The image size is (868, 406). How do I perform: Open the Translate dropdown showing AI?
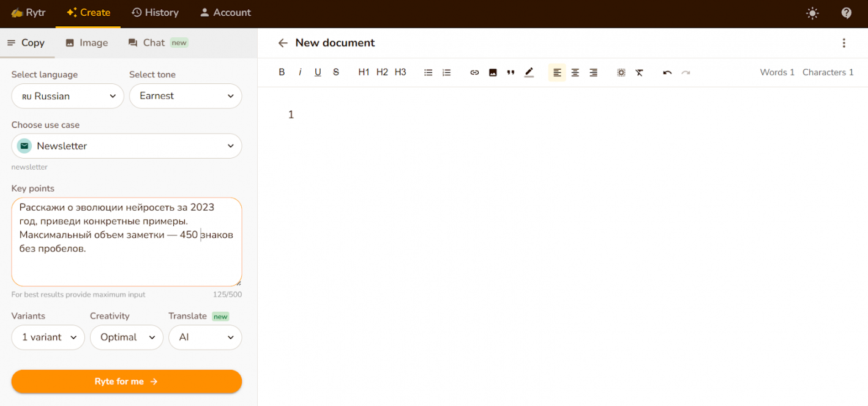(x=205, y=337)
